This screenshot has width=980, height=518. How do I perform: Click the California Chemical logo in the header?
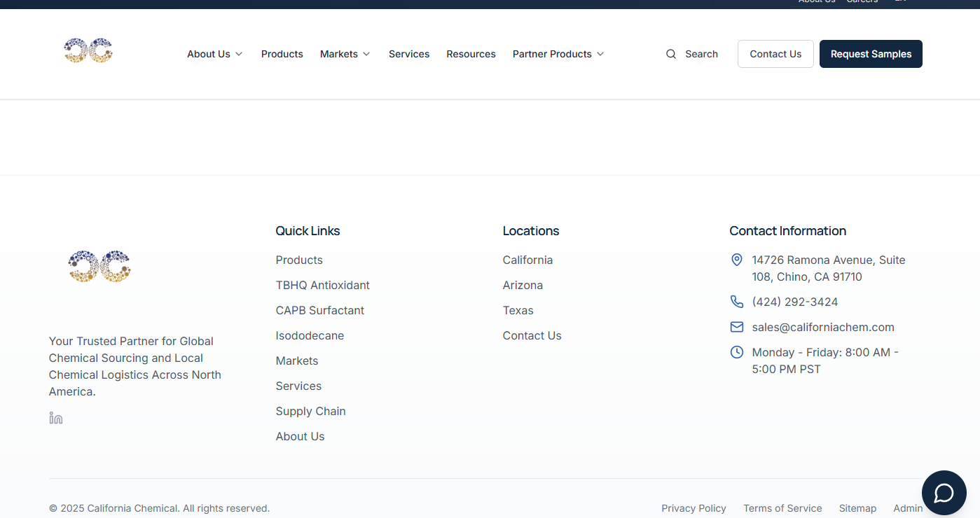88,50
